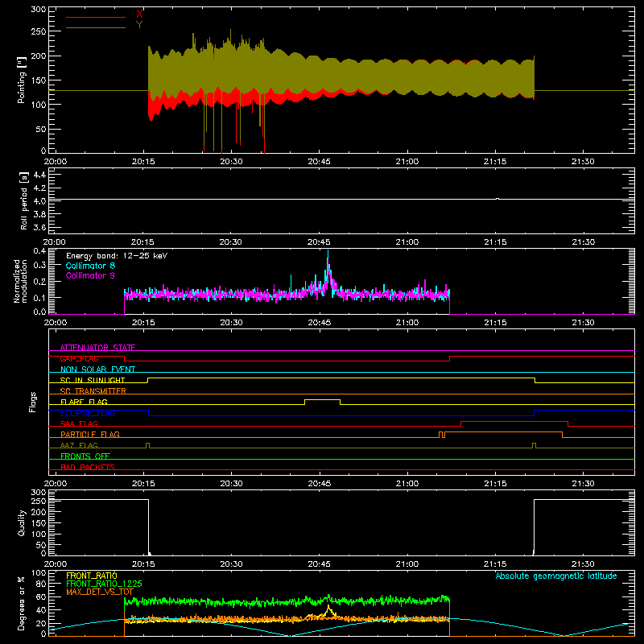This screenshot has height=644, width=644.
Task: Click the Flags axis title
Action: [x=33, y=402]
